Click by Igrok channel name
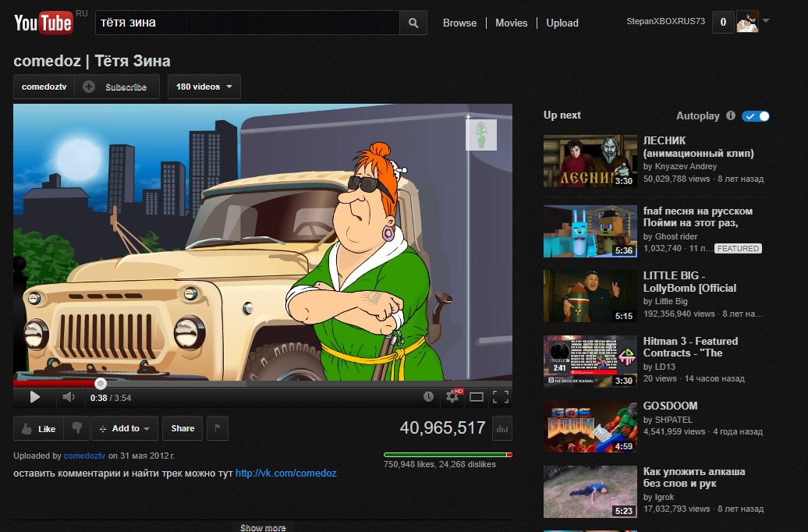This screenshot has height=532, width=808. 658,498
